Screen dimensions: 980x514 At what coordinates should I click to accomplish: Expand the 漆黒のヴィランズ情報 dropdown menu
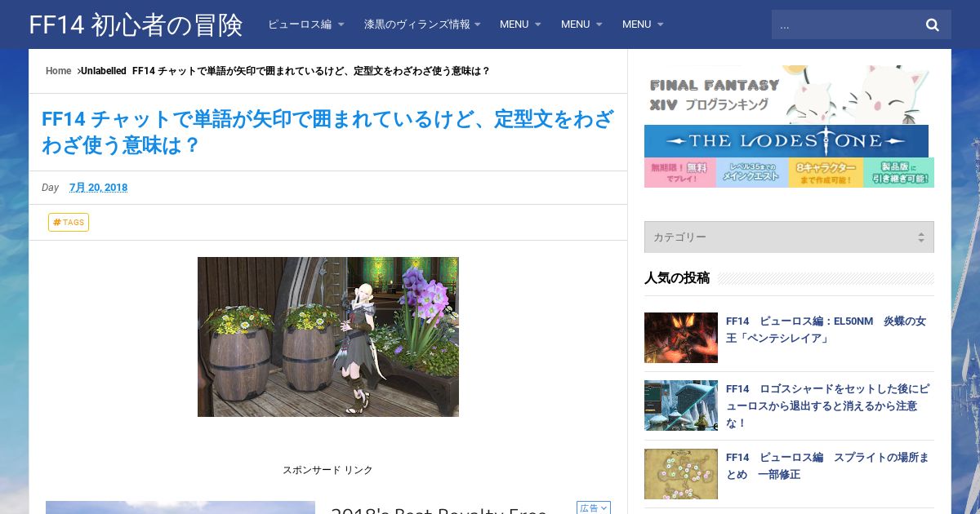[422, 24]
